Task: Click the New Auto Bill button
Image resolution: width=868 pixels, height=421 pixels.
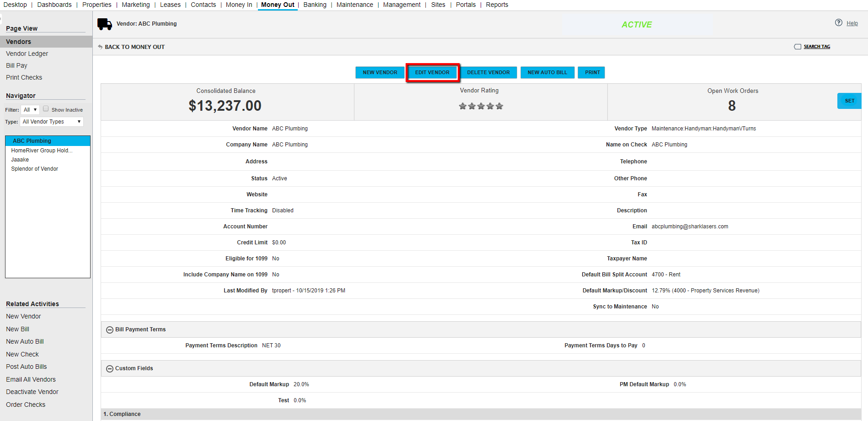Action: (547, 72)
